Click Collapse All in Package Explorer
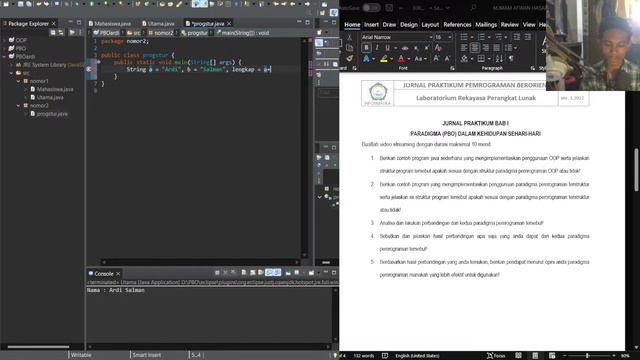The width and height of the screenshot is (640, 360). (x=53, y=32)
